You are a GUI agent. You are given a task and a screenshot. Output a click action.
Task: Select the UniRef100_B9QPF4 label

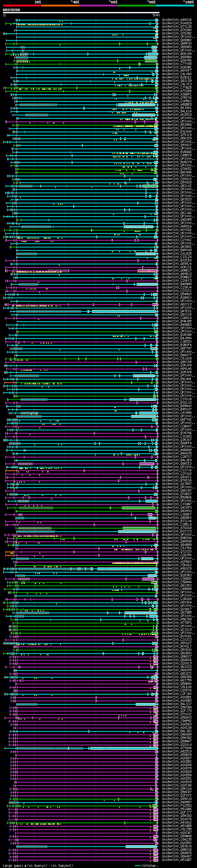pyautogui.click(x=177, y=443)
